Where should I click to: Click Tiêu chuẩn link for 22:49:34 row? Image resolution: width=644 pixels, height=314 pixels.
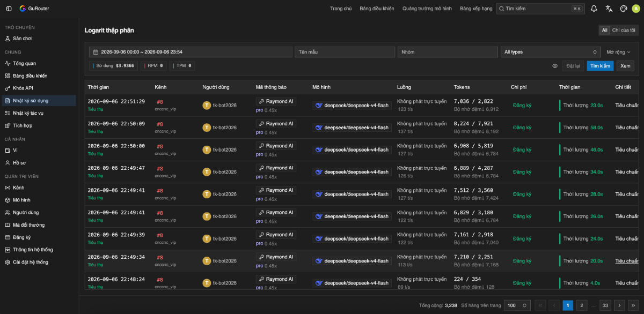pos(627,261)
